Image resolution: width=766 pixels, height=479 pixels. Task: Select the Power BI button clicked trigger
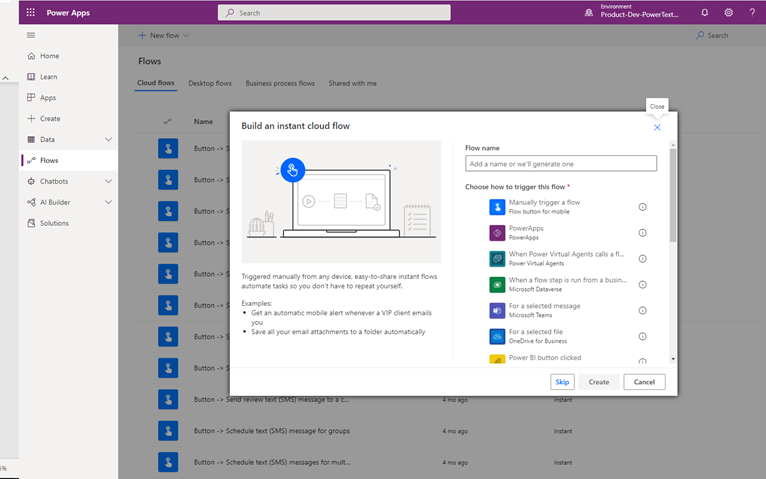545,358
